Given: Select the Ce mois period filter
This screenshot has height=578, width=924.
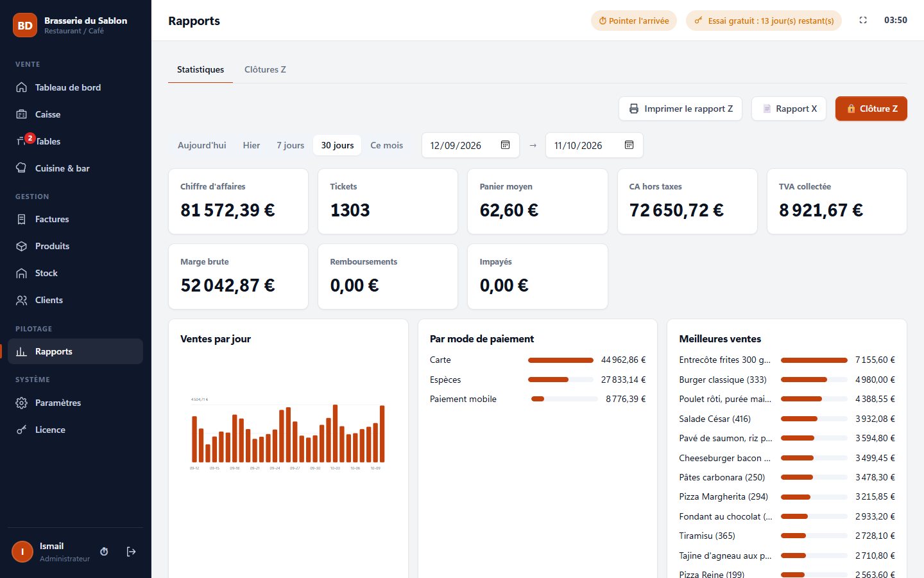Looking at the screenshot, I should (387, 145).
